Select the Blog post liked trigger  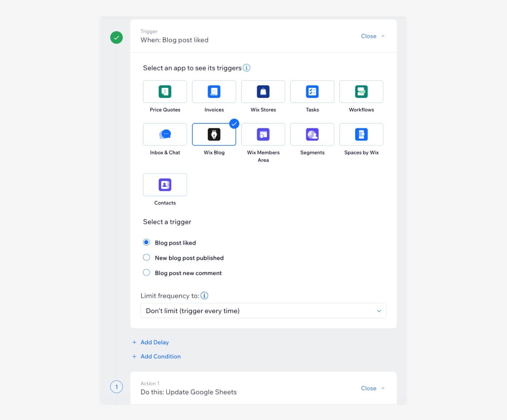pyautogui.click(x=147, y=242)
